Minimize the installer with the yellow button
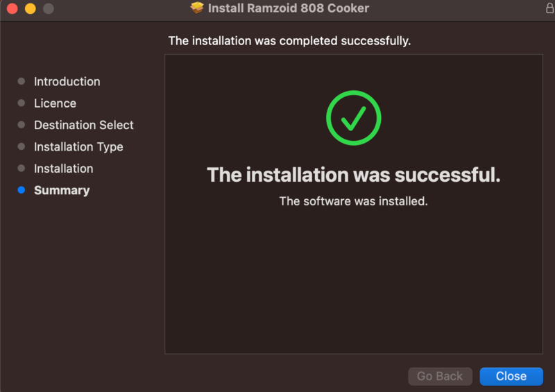Image resolution: width=555 pixels, height=392 pixels. (x=30, y=9)
